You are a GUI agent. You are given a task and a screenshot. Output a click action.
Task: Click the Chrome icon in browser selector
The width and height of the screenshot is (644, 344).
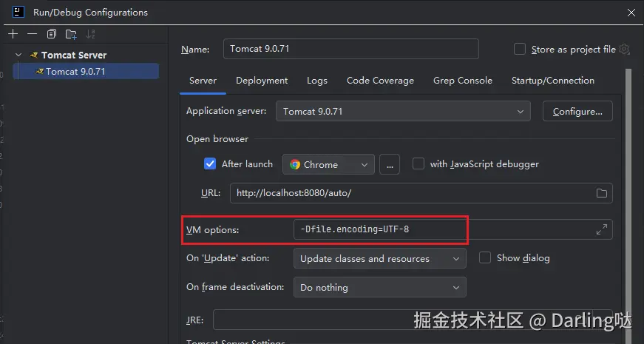tap(295, 164)
